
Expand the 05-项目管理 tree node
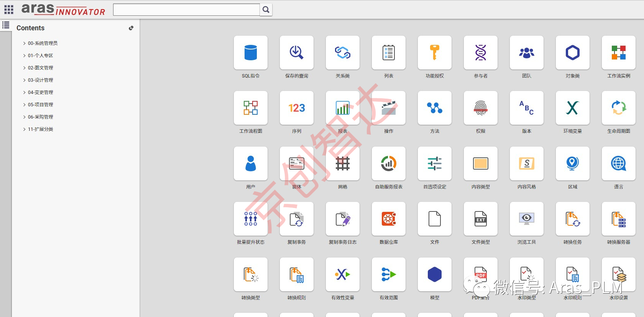tap(25, 105)
